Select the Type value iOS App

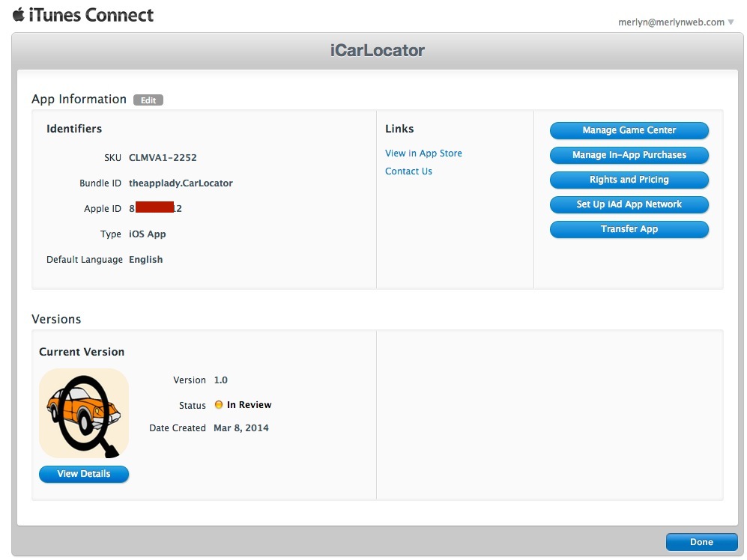pos(147,234)
